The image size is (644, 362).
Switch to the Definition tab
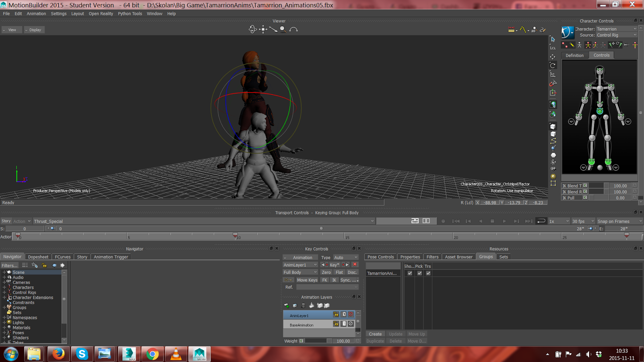coord(574,56)
